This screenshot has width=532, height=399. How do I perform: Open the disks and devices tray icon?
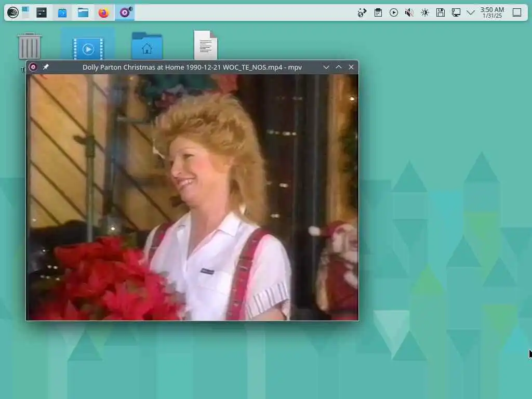(x=441, y=12)
